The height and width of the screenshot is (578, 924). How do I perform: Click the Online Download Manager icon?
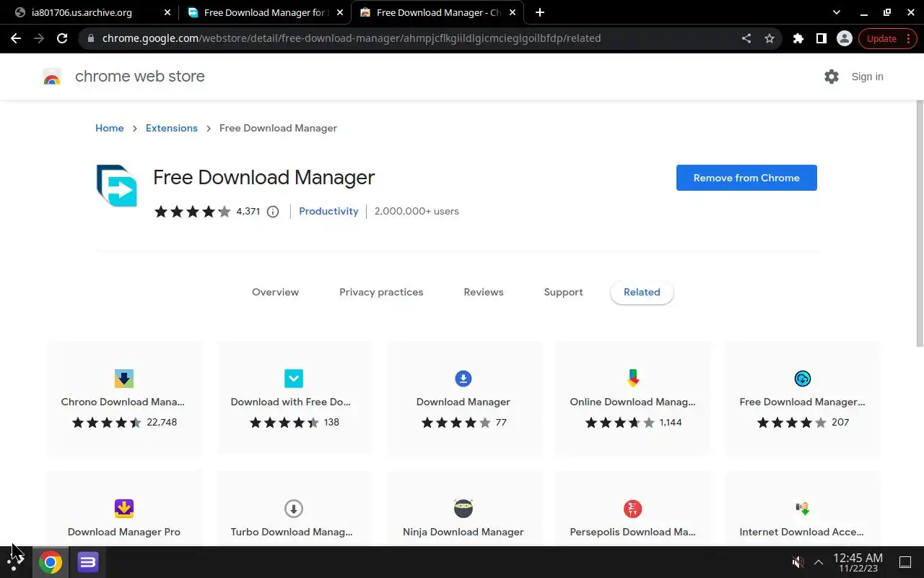[632, 379]
